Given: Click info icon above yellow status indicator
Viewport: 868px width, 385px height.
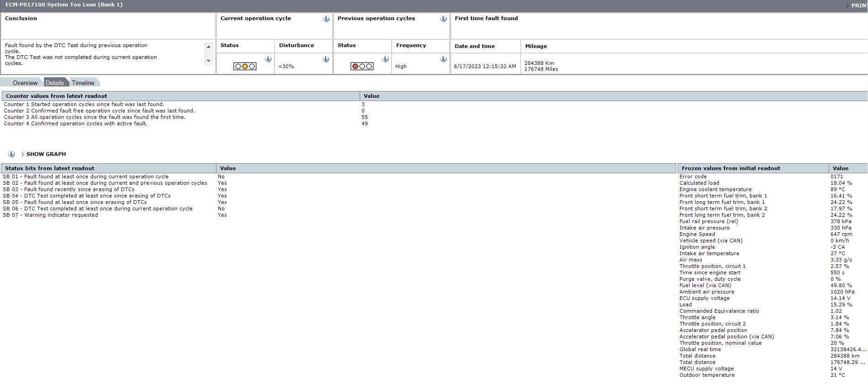Looking at the screenshot, I should point(268,59).
